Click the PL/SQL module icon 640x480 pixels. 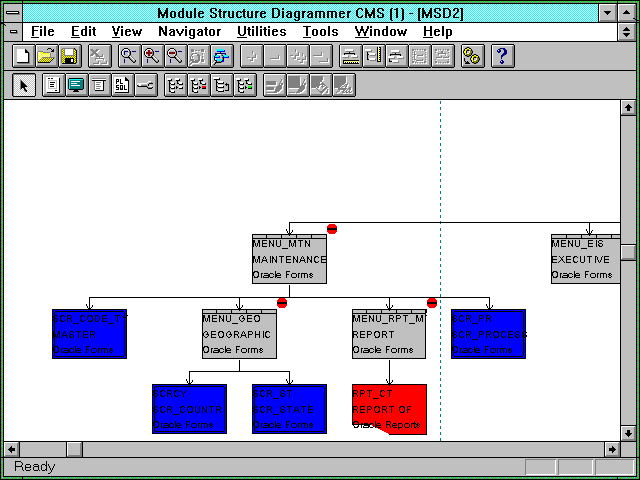[x=122, y=85]
